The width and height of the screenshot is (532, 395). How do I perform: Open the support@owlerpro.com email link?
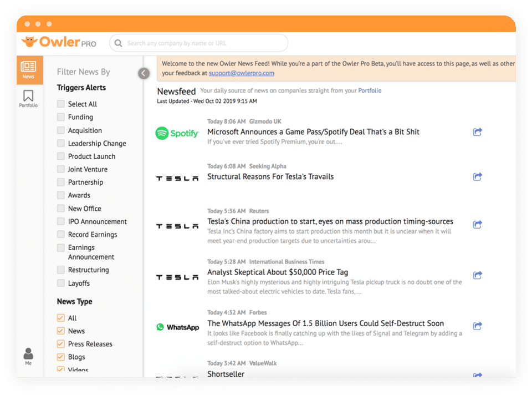242,73
